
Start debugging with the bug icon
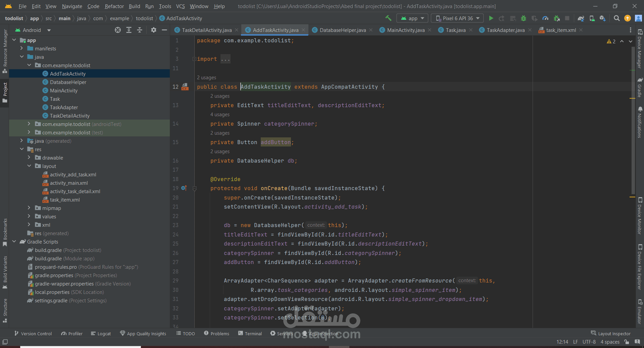coord(524,18)
